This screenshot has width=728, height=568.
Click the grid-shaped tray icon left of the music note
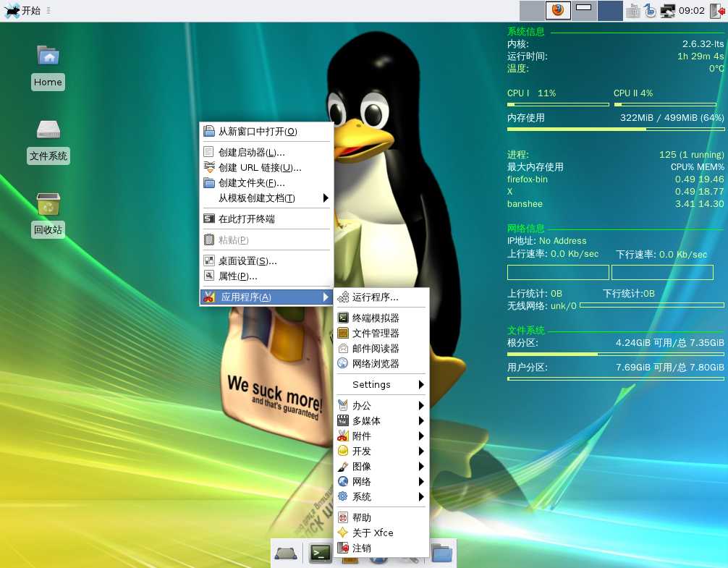(x=632, y=11)
